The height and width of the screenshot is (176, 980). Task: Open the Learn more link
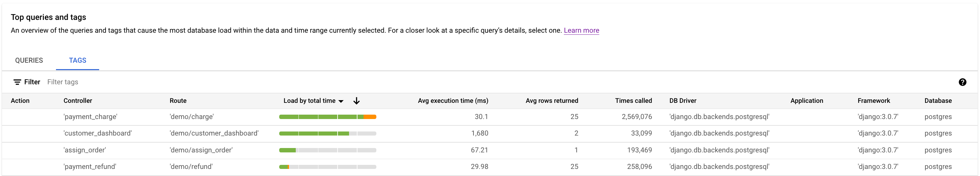[581, 30]
